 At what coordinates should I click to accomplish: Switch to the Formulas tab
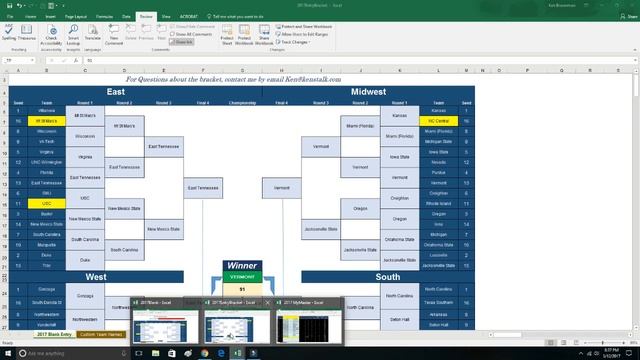point(104,17)
